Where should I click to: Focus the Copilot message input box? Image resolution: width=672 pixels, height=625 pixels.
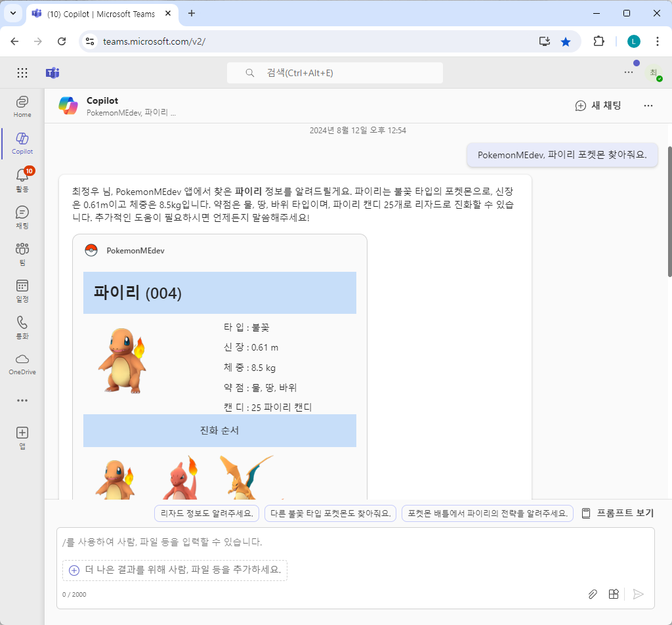[356, 542]
